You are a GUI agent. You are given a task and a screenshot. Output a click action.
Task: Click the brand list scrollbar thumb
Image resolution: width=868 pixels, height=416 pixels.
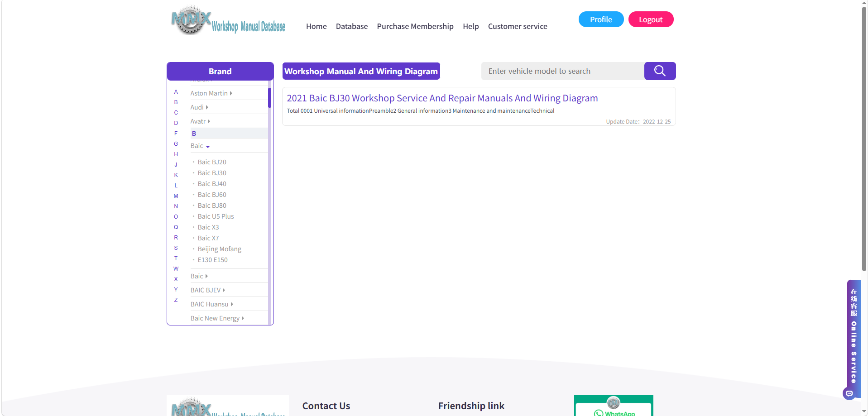pos(269,97)
